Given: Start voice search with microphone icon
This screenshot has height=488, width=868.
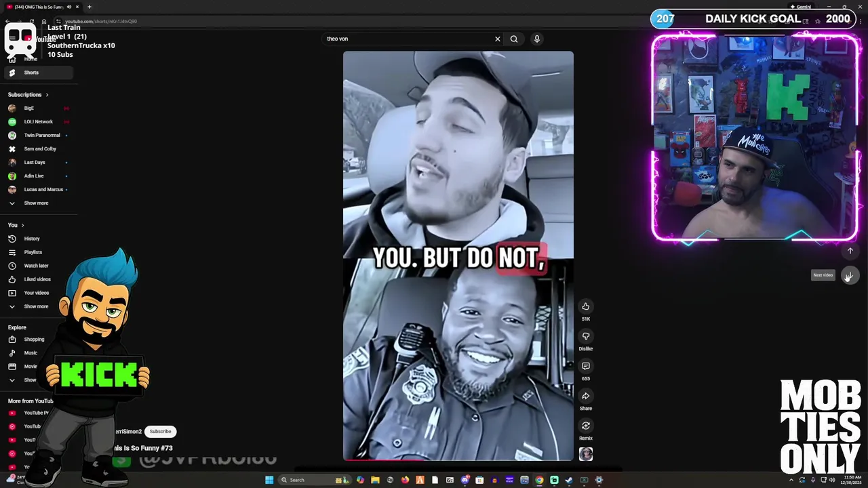Looking at the screenshot, I should pyautogui.click(x=536, y=39).
